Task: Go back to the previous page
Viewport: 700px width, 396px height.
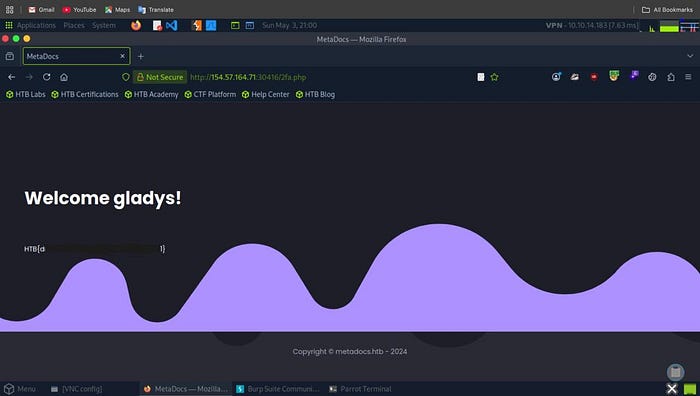Action: [x=12, y=77]
